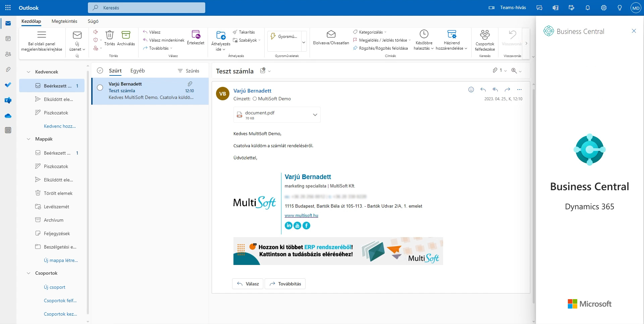Expand the document.pdf attachment dropdown

315,114
